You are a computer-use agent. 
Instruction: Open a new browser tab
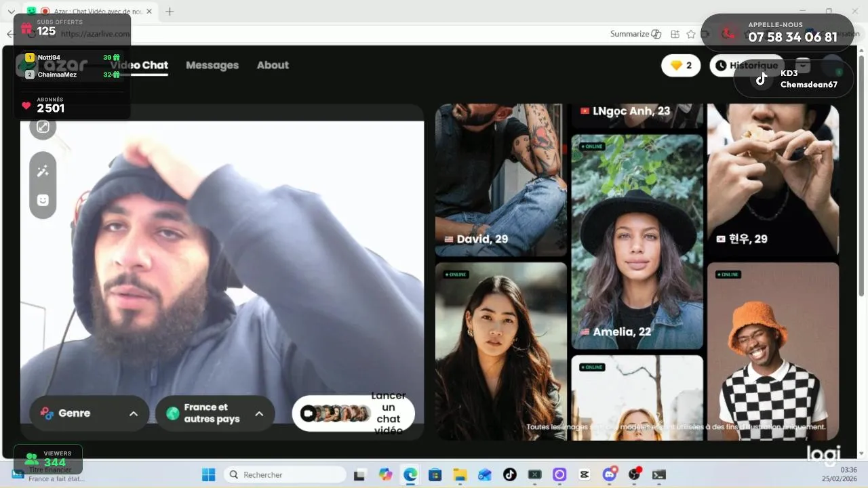pos(170,12)
